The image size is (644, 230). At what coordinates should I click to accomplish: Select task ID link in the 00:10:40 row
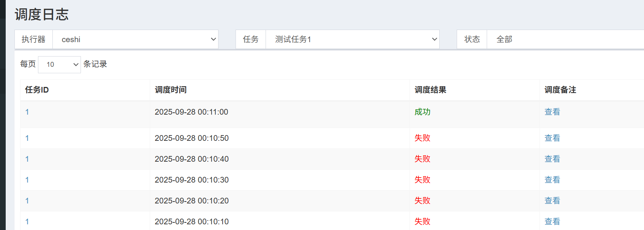tap(27, 159)
